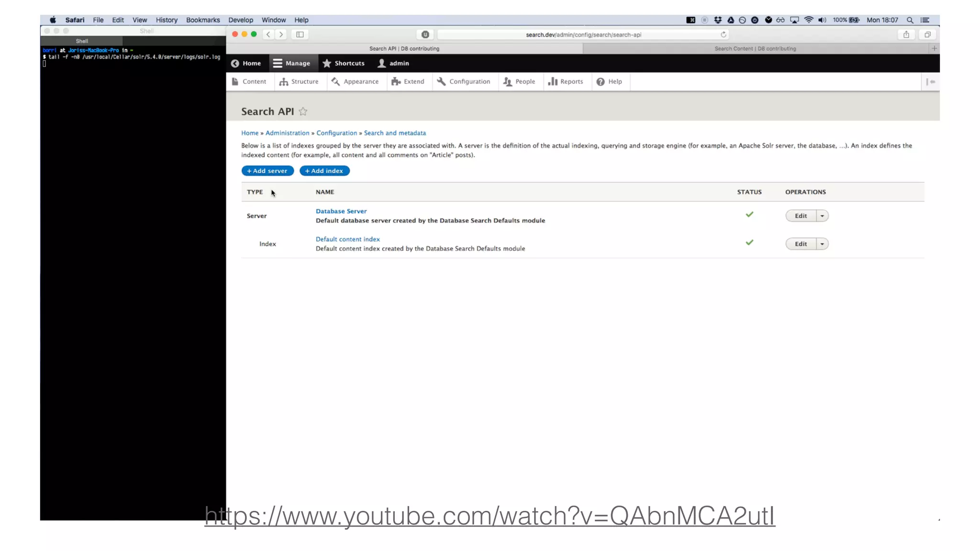Follow Search and metadata breadcrumb

(x=395, y=133)
